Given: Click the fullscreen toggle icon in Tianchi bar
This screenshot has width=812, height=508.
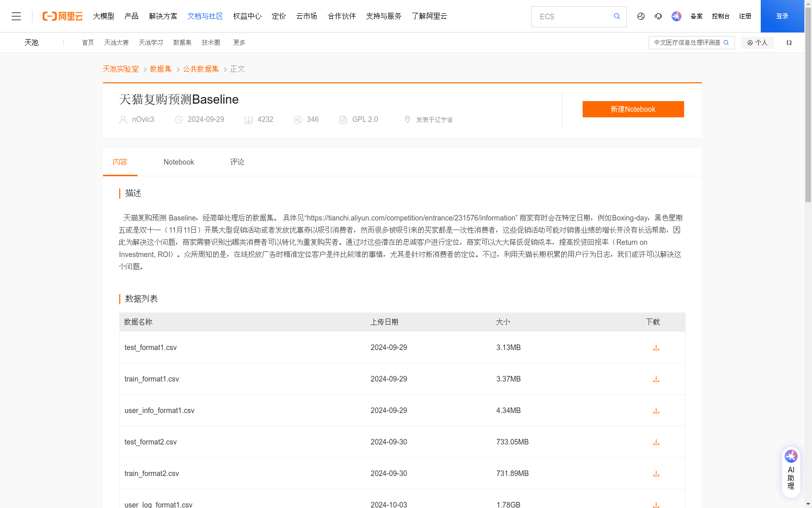Looking at the screenshot, I should pos(789,43).
